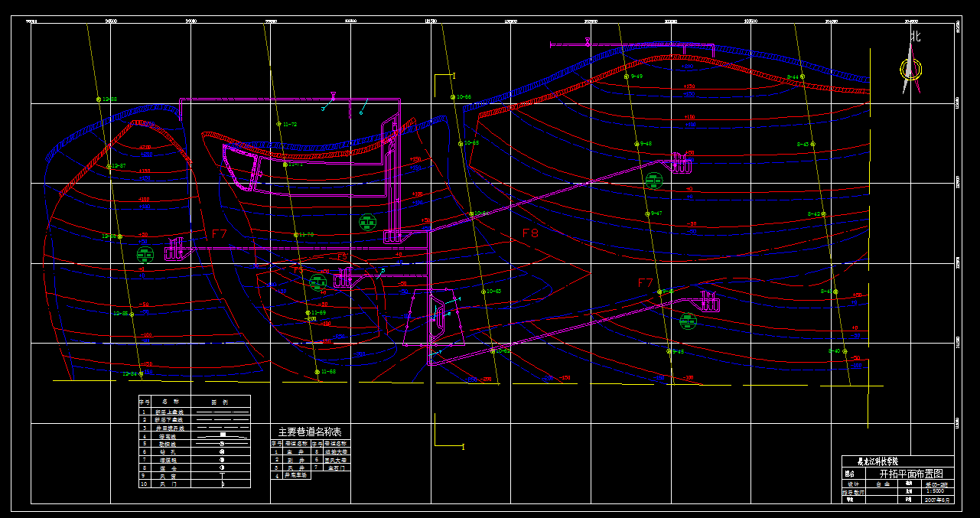Select the green symbol right of borehole 11-70
Image resolution: width=980 pixels, height=518 pixels.
point(367,222)
